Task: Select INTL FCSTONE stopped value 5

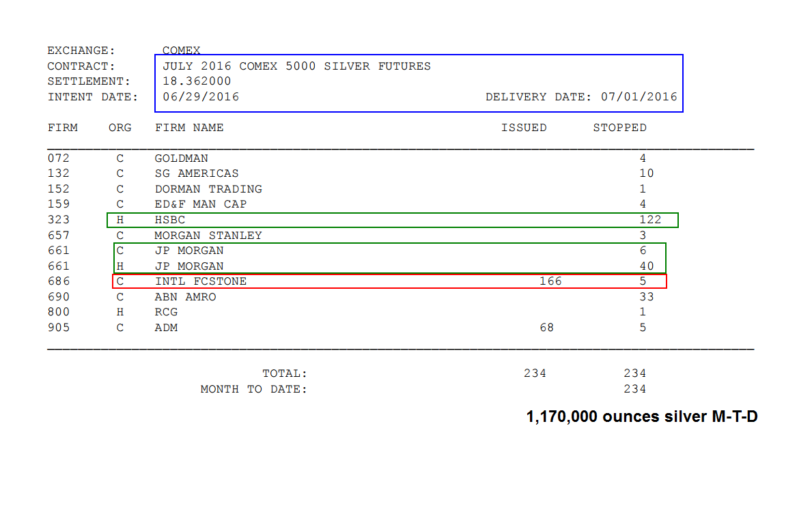Action: tap(643, 281)
